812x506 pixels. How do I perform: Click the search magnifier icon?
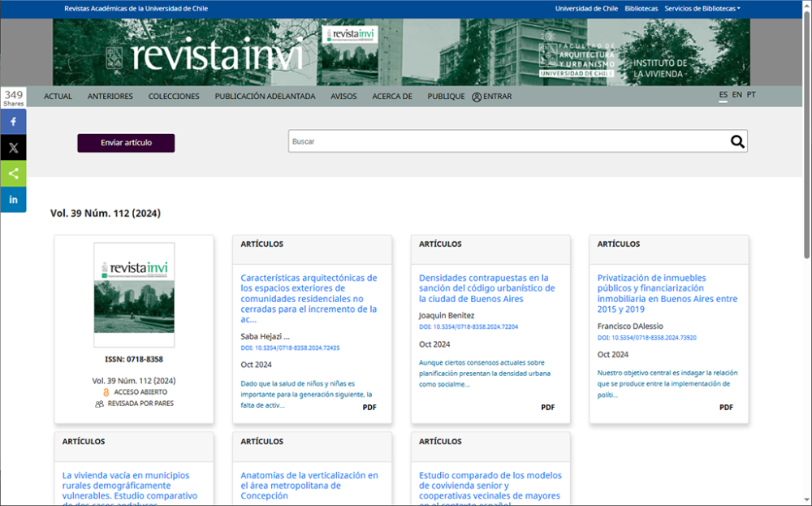pos(736,141)
